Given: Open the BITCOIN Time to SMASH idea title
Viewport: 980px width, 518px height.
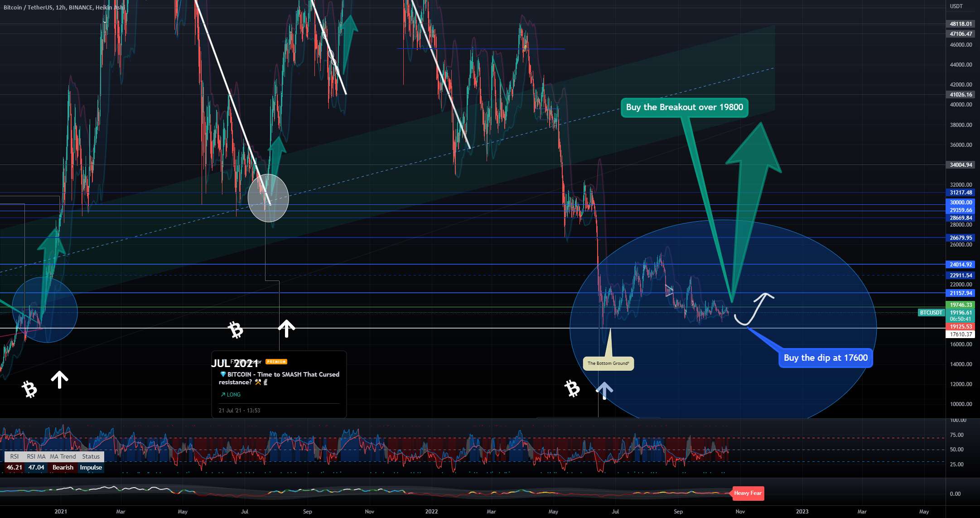Looking at the screenshot, I should coord(279,378).
